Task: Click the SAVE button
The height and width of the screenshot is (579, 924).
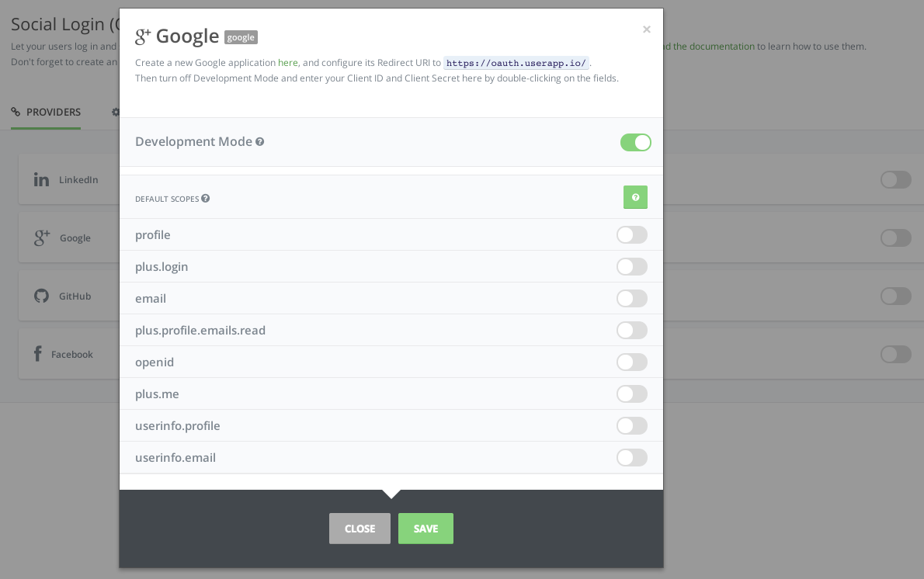Action: pyautogui.click(x=426, y=529)
